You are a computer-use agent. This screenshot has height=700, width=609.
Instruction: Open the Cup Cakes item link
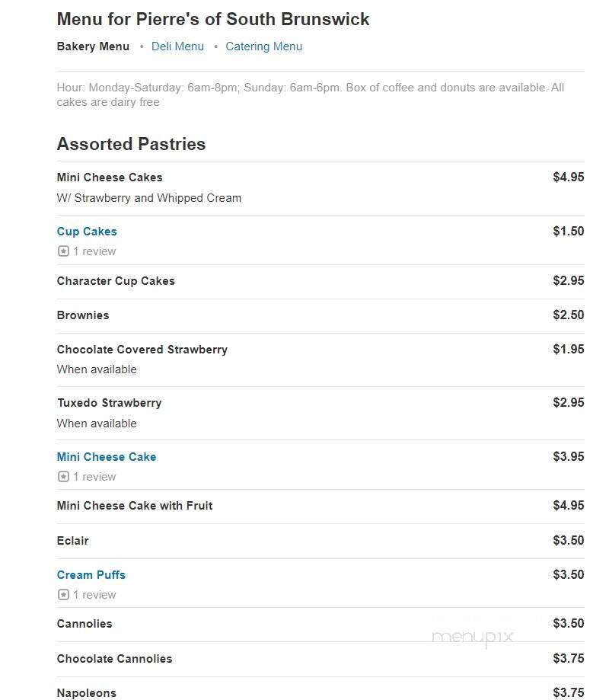pos(87,232)
